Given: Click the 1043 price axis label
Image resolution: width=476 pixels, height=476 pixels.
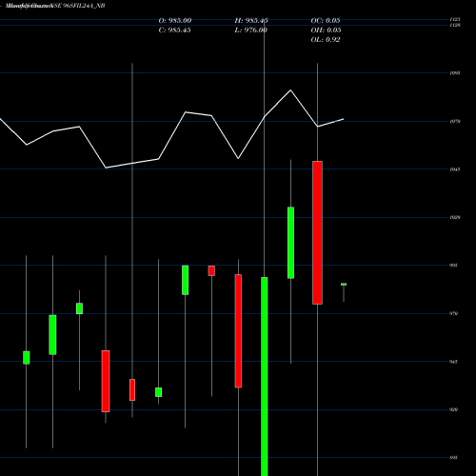Looking at the screenshot, I should point(455,169).
